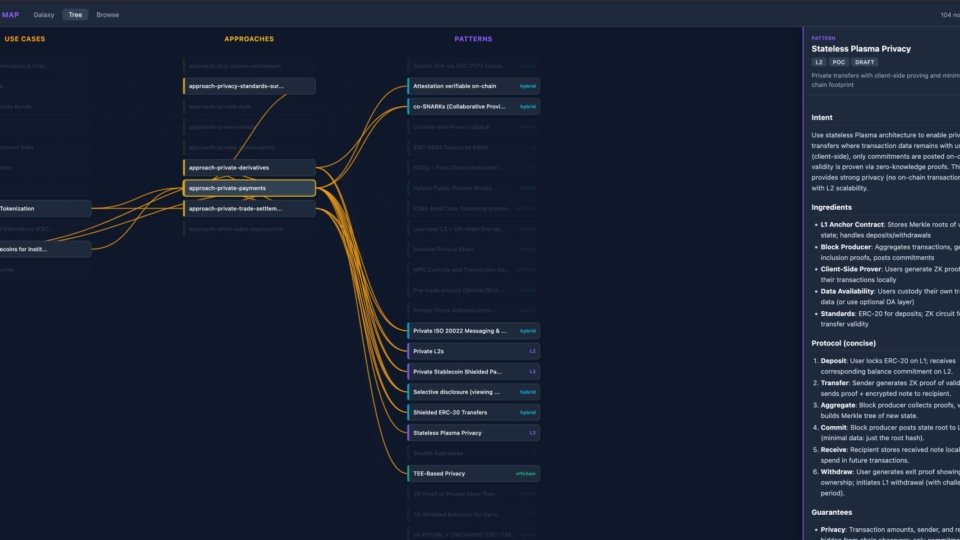Select co-SNARKs Collaborative Proving pattern

point(473,107)
